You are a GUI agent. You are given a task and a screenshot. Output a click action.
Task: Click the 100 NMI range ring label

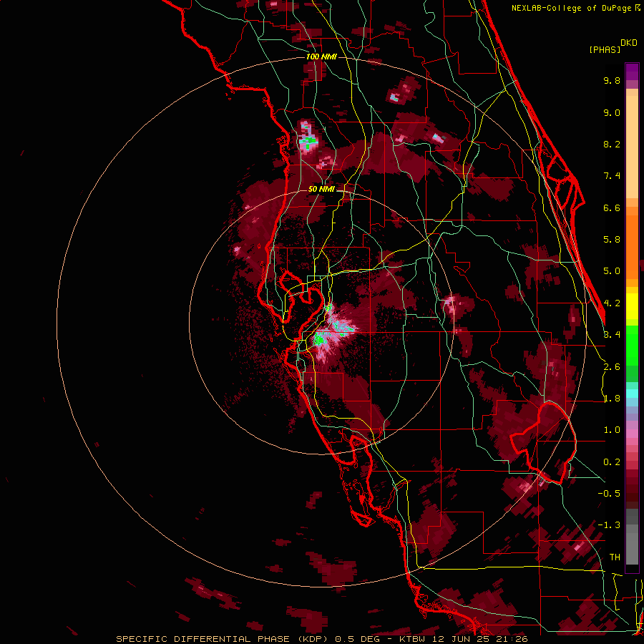[x=321, y=57]
